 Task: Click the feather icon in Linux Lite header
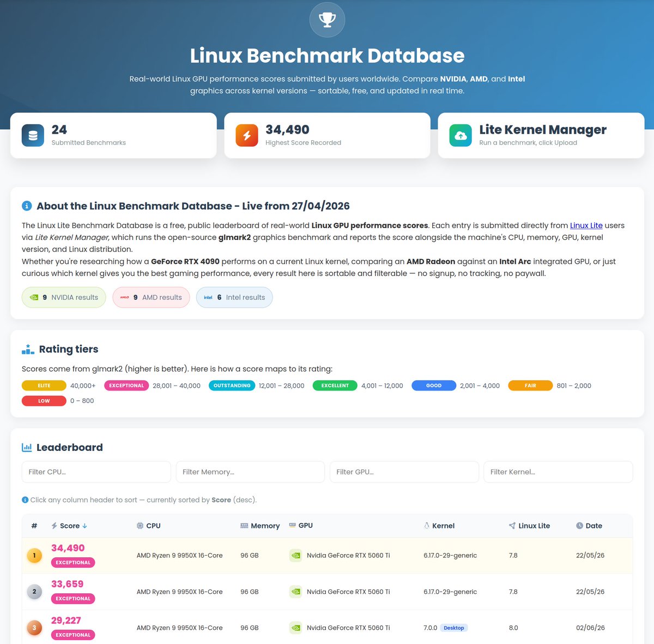point(512,526)
